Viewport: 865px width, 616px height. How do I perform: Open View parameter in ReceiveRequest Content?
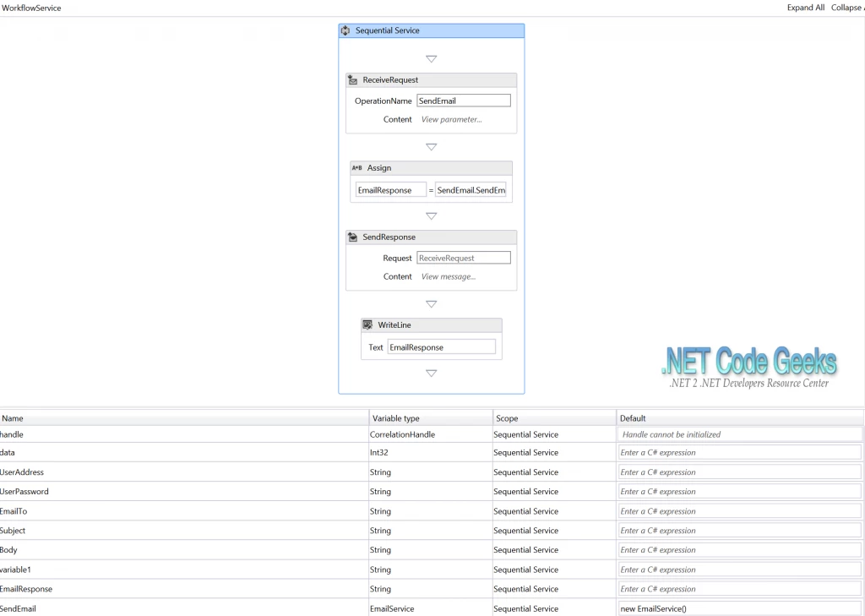[x=451, y=119]
